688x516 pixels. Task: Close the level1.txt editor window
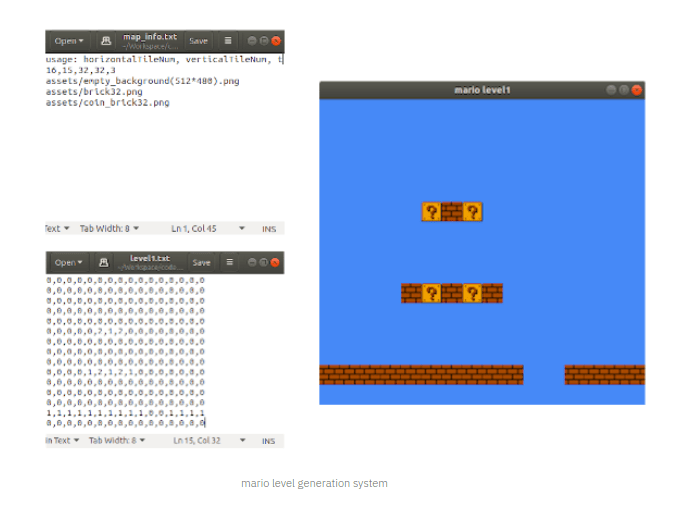coord(276,263)
